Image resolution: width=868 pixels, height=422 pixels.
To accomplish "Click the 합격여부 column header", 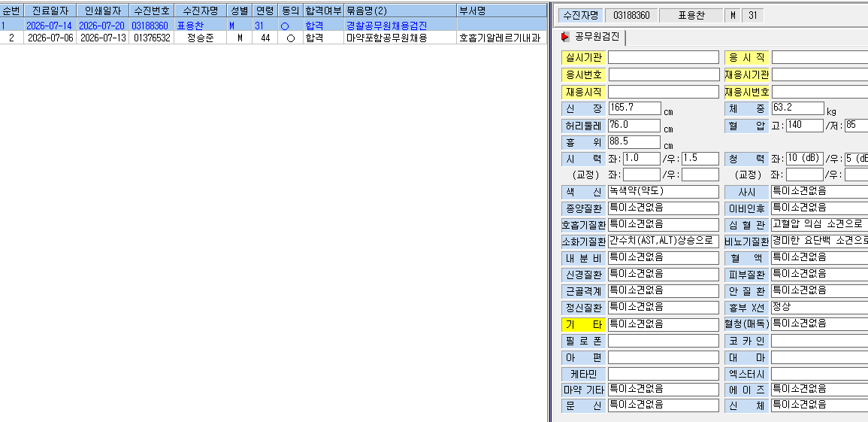I will 323,11.
